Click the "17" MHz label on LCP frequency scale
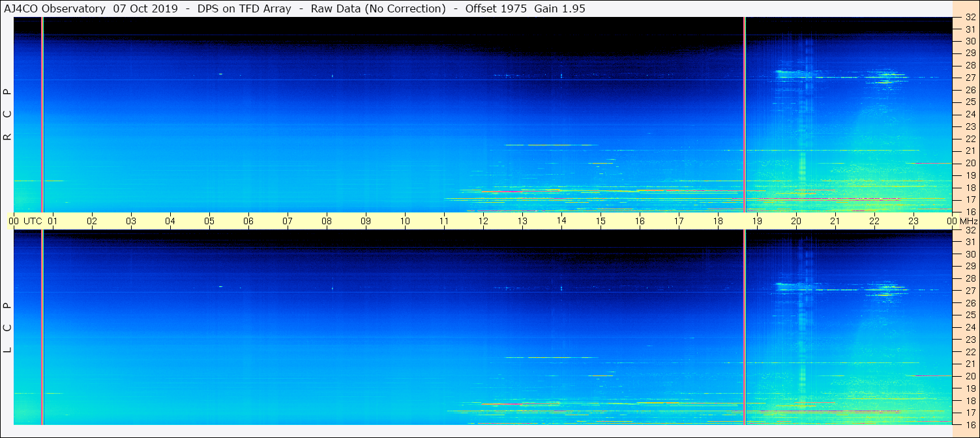The image size is (980, 438). (970, 413)
